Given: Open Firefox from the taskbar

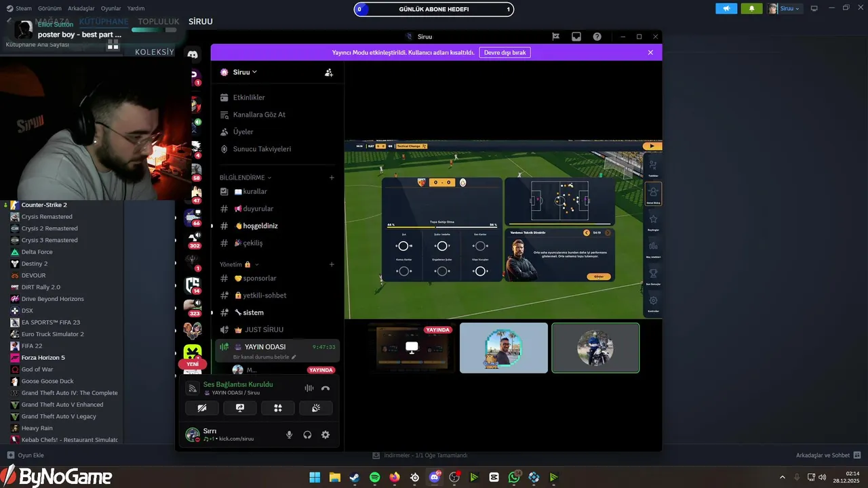Looking at the screenshot, I should tap(395, 477).
